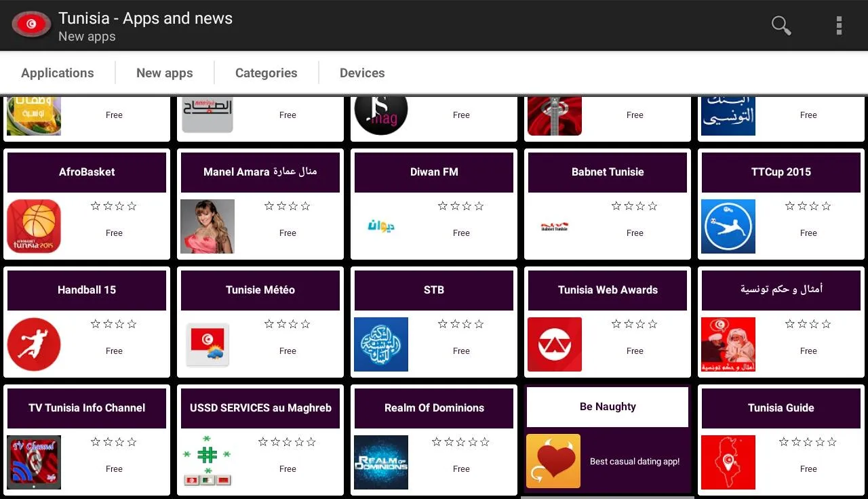Tap the search magnifier icon
868x499 pixels.
click(781, 26)
